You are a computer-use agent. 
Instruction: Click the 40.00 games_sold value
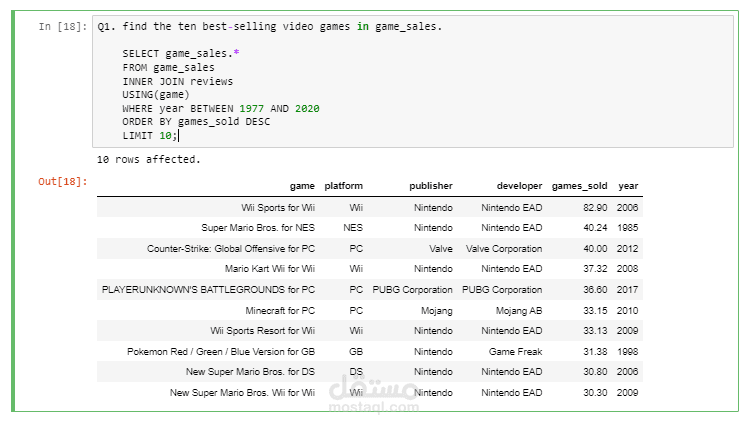click(x=595, y=249)
